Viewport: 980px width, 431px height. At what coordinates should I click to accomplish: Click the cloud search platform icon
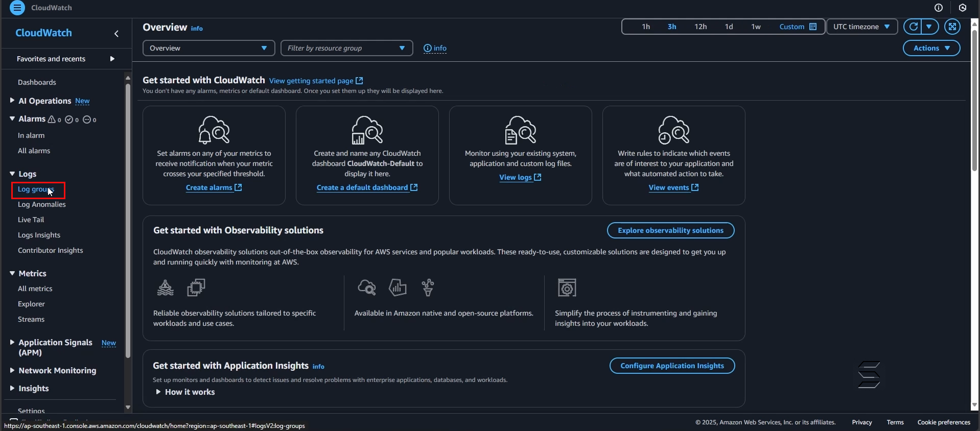(x=367, y=288)
